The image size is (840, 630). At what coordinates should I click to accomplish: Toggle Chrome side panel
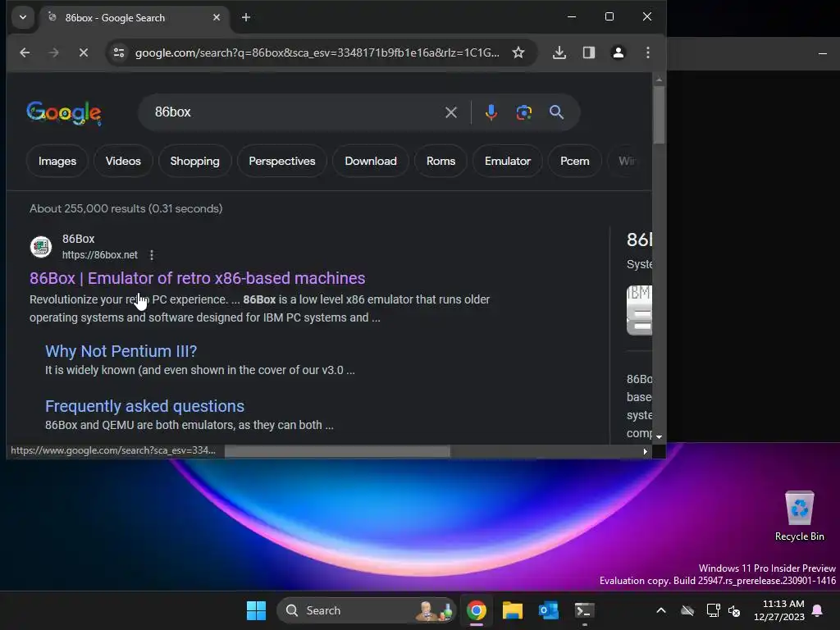[x=589, y=52]
